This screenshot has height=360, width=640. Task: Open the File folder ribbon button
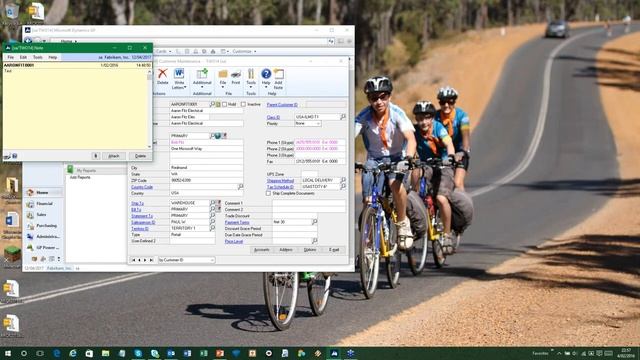tap(223, 77)
